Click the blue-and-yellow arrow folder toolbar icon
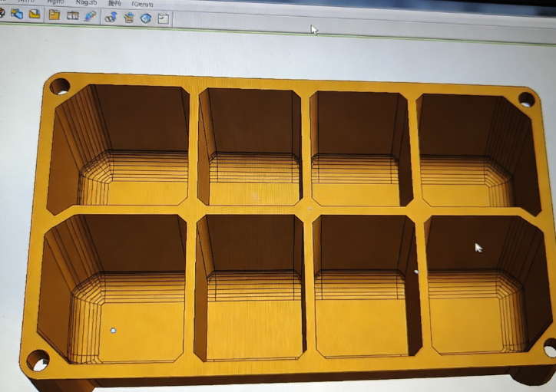The height and width of the screenshot is (392, 556). [16, 14]
